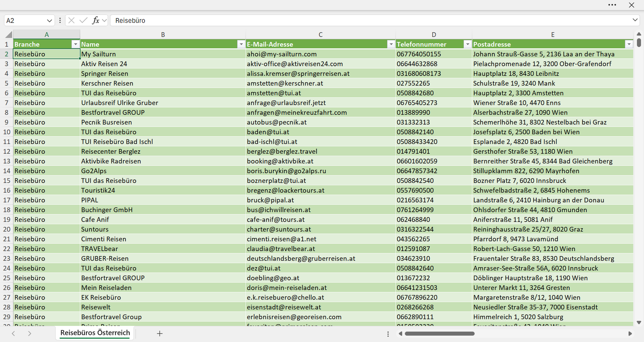Select cell TRAVELbear

pyautogui.click(x=163, y=249)
